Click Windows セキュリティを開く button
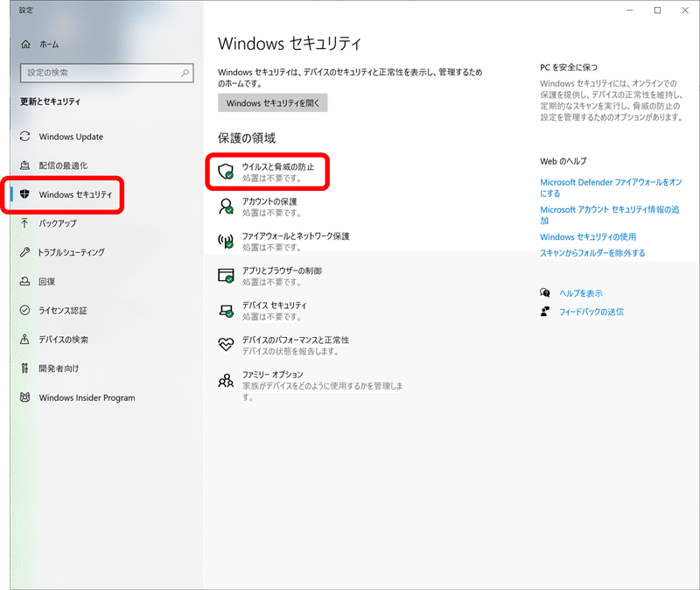Screen dimensions: 700x590 tap(273, 102)
